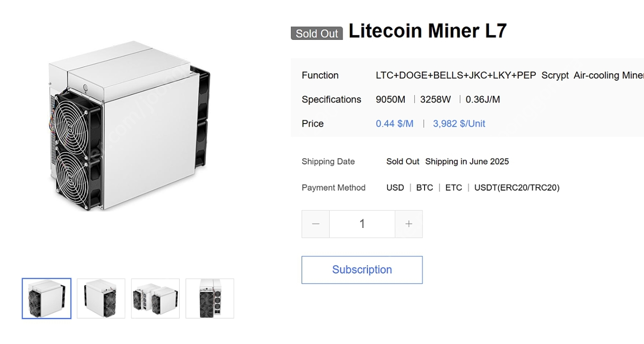This screenshot has height=344, width=644.
Task: Choose USDT(ERC20/TRC20) payment method
Action: tap(517, 188)
